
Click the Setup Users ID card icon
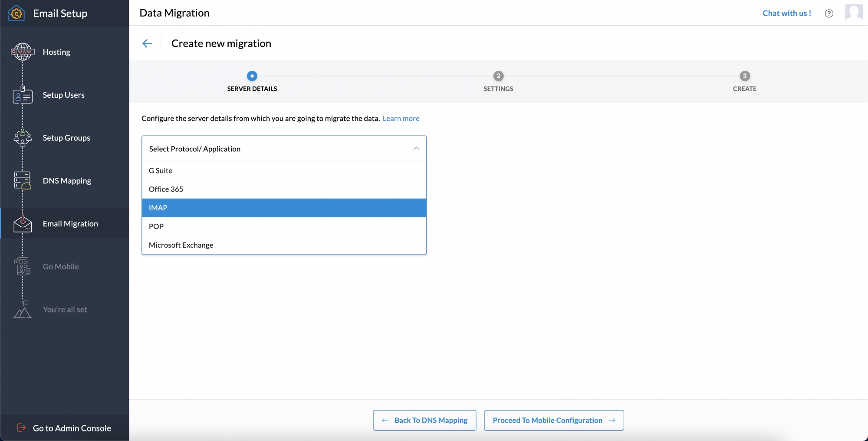(x=22, y=95)
